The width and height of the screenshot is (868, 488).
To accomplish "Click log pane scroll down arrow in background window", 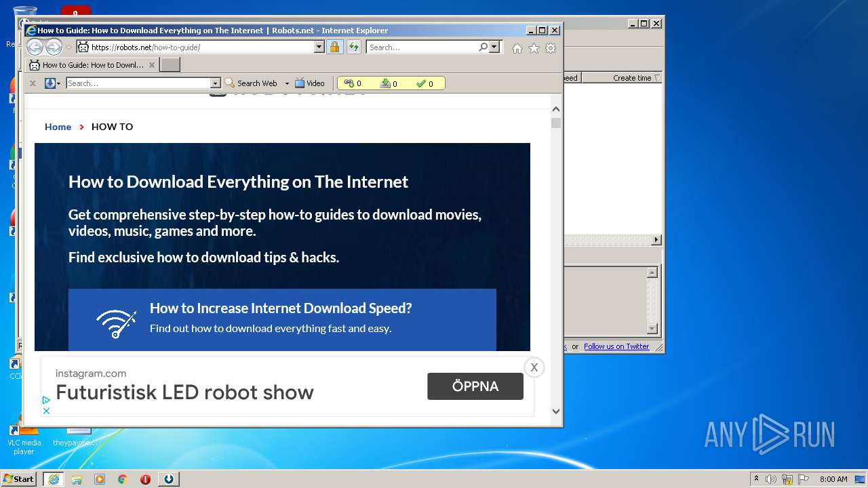I will click(652, 329).
